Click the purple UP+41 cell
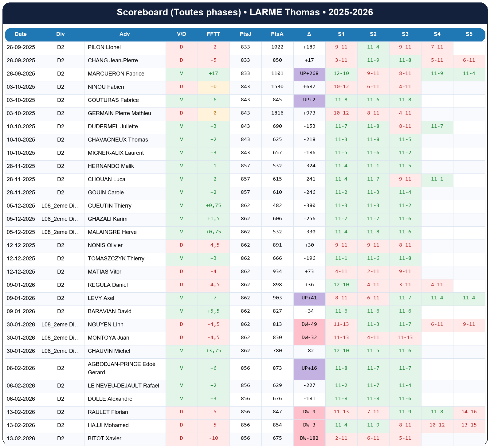Viewport: 490px width, 448px height. click(310, 298)
